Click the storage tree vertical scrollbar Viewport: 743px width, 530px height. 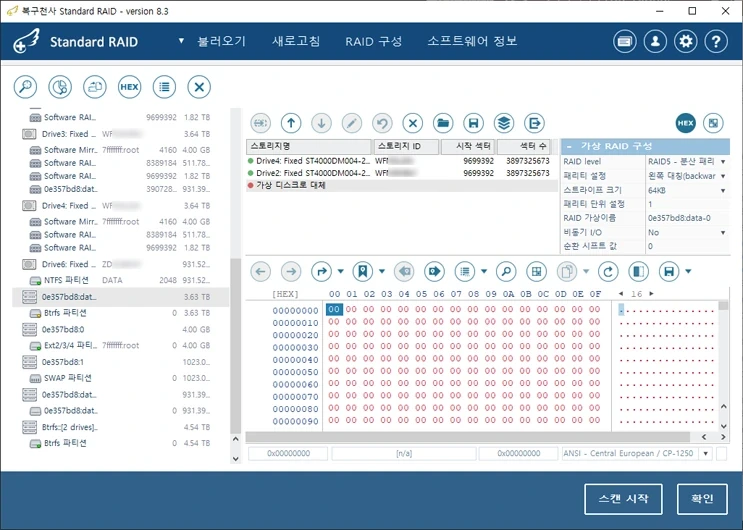pos(236,346)
